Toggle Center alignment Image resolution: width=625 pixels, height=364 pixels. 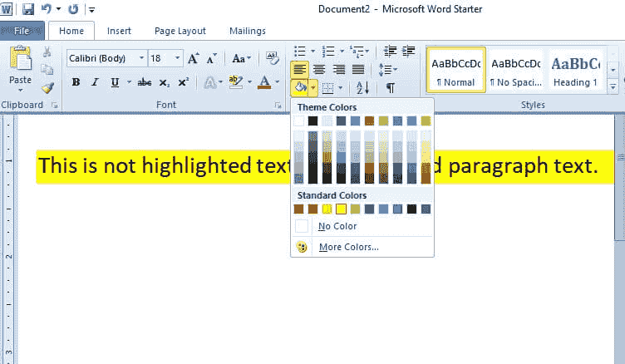319,69
